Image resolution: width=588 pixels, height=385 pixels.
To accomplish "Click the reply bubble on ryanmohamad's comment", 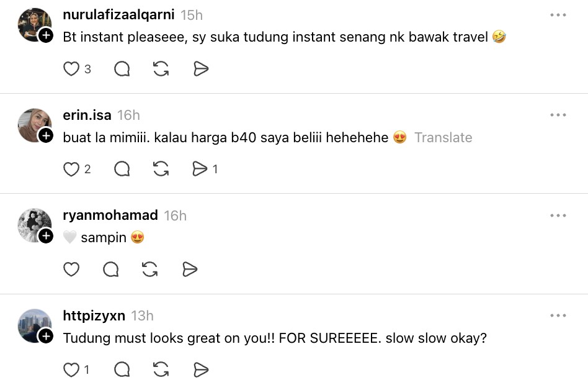I will 111,269.
